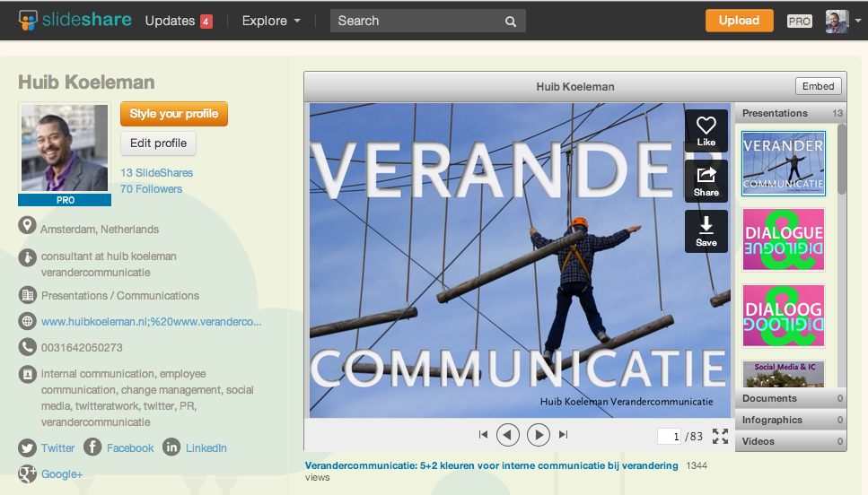Screen dimensions: 868x495
Task: Select the Documents section
Action: point(791,398)
